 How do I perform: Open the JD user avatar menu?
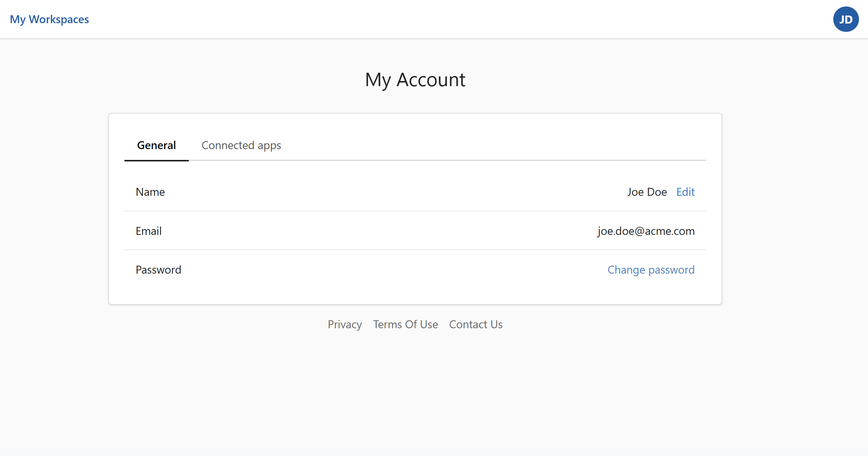[x=846, y=19]
